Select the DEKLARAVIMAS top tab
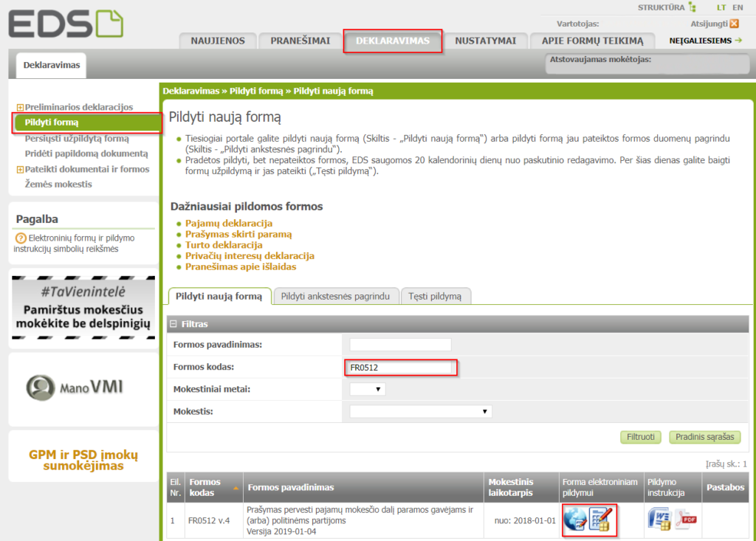The width and height of the screenshot is (756, 541). (393, 41)
